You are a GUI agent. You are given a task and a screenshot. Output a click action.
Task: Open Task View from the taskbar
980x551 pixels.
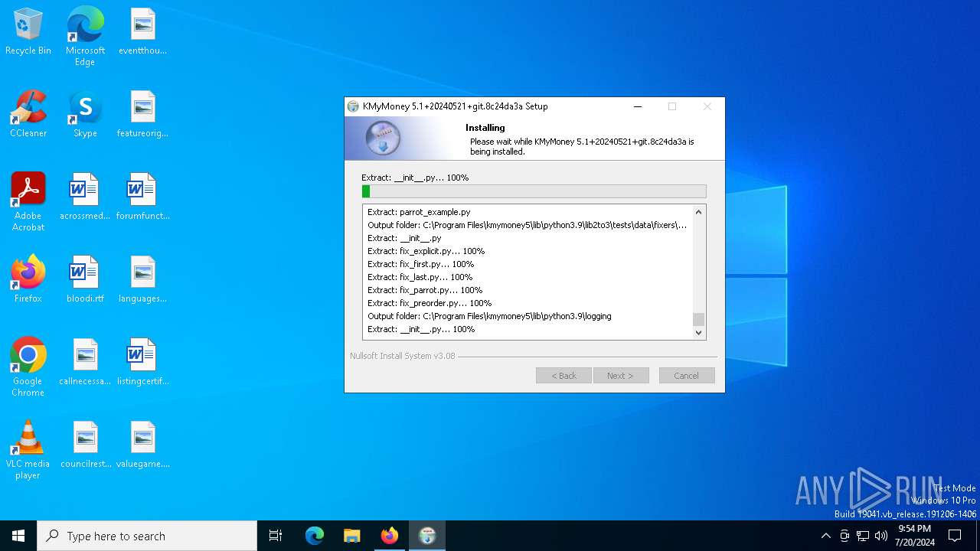(276, 536)
